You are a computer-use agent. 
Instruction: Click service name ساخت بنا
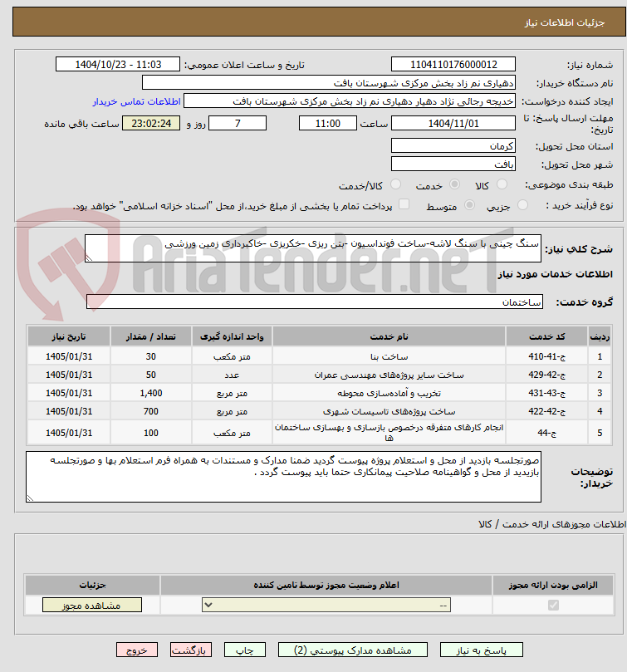click(x=389, y=356)
